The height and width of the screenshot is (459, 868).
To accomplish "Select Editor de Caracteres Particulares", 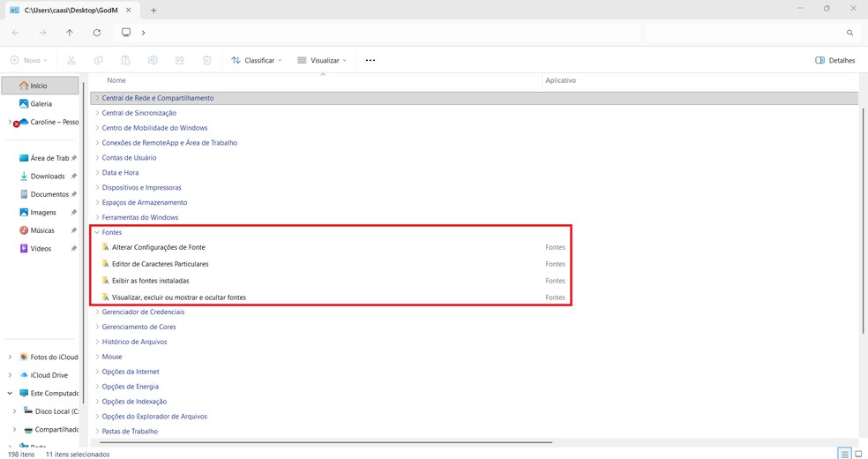I will [x=160, y=264].
